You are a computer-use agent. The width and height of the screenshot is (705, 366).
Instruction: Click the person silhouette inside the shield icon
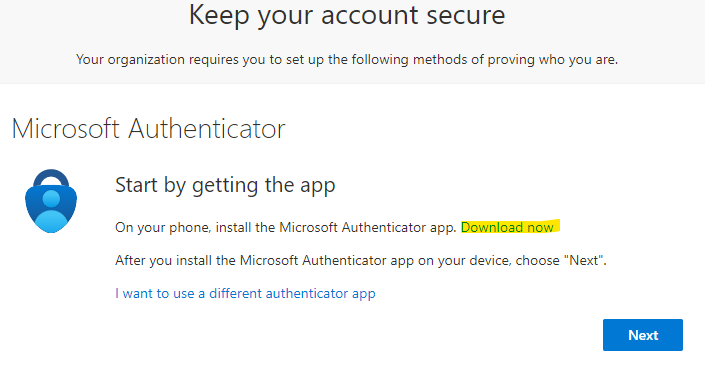(x=51, y=211)
